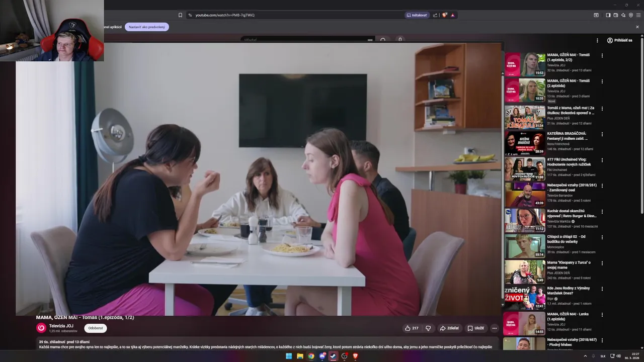
Task: Open Google Chrome from taskbar
Action: [x=311, y=356]
